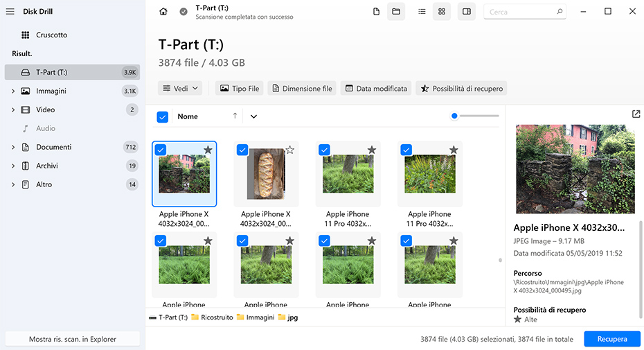Switch to the folder view icon
Image resolution: width=644 pixels, height=350 pixels.
click(x=396, y=12)
